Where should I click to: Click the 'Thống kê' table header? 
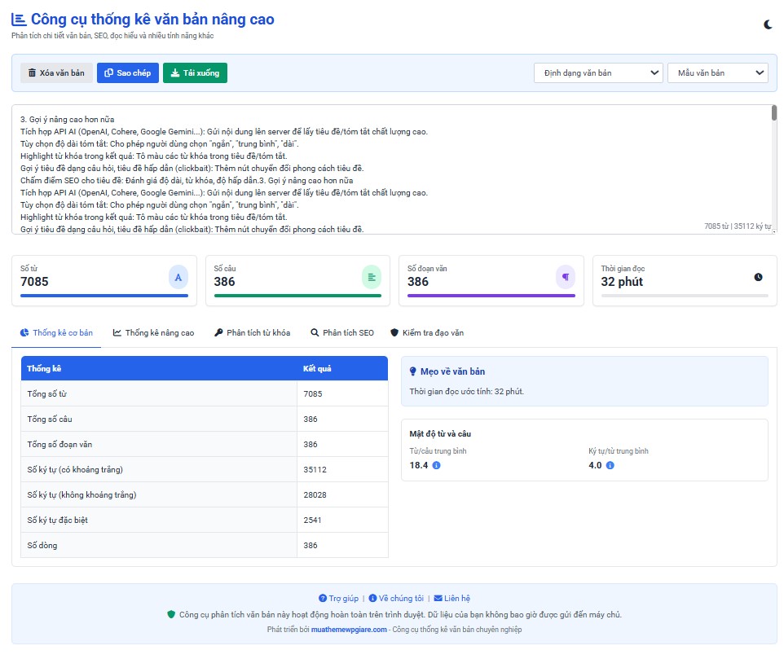[159, 368]
